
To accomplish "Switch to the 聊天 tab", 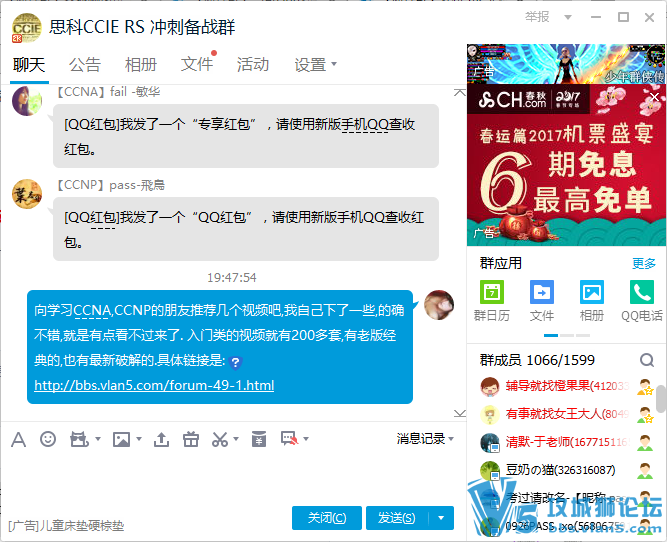I will 29,65.
